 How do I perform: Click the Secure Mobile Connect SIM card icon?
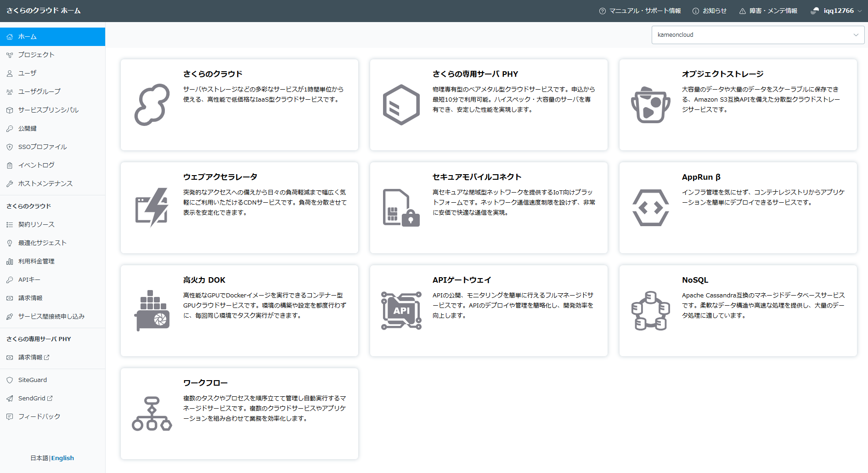click(x=401, y=208)
